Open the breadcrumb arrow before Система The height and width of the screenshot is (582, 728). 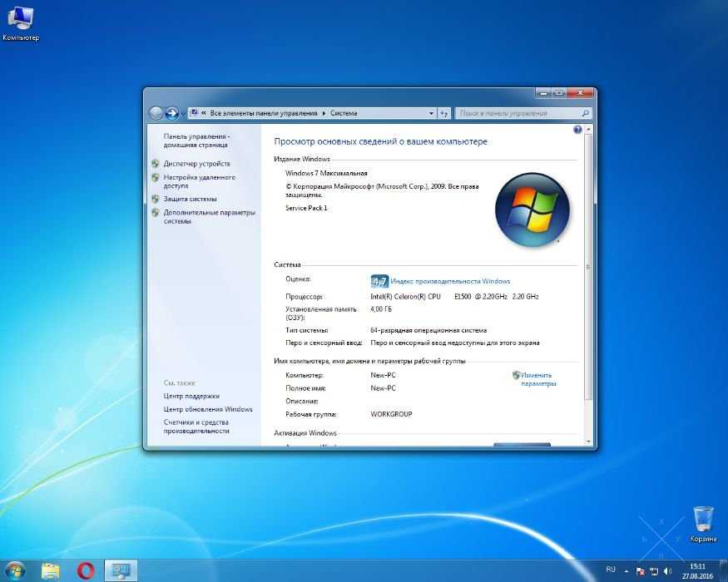coord(324,113)
